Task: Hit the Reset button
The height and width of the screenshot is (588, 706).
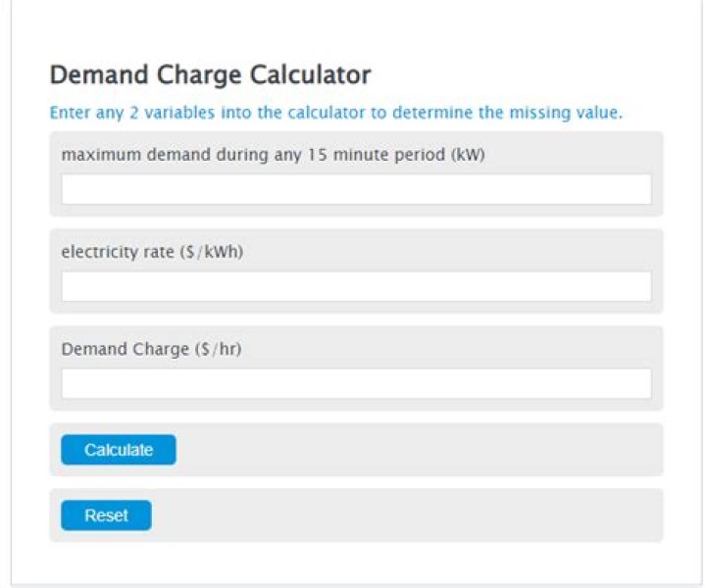Action: 106,515
